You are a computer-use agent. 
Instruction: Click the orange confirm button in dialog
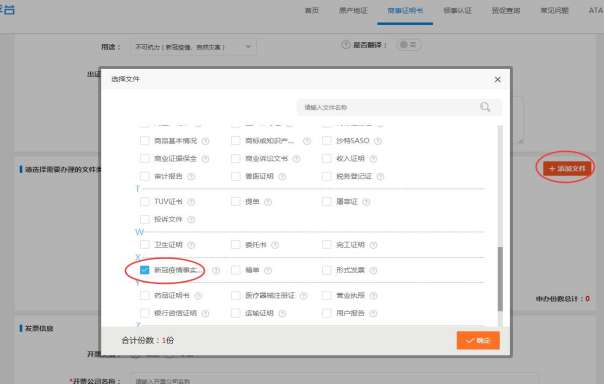click(478, 340)
